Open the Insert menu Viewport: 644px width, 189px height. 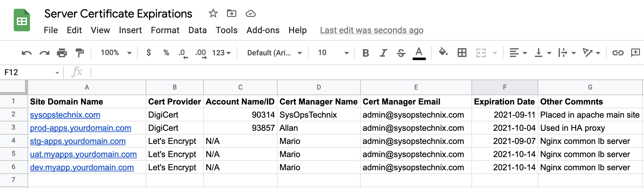130,30
